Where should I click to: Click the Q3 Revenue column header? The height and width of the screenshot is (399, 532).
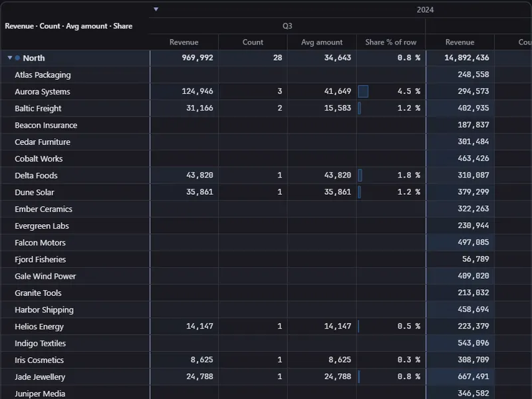click(x=184, y=42)
